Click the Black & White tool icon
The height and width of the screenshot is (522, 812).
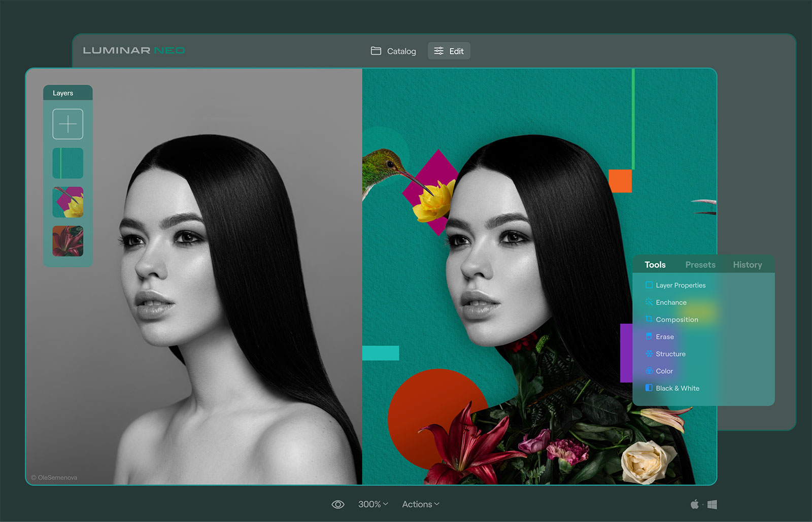(x=649, y=388)
